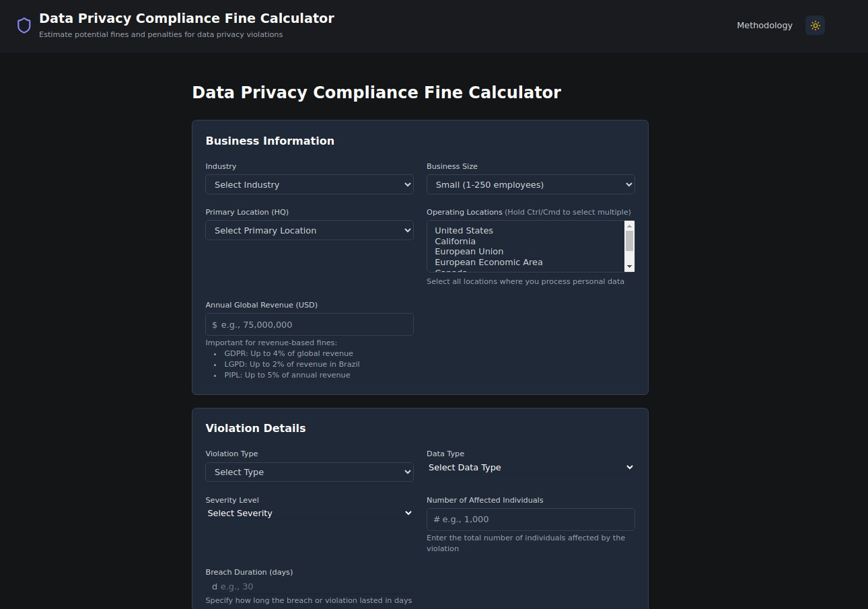Click the Annual Global Revenue field

[x=310, y=324]
